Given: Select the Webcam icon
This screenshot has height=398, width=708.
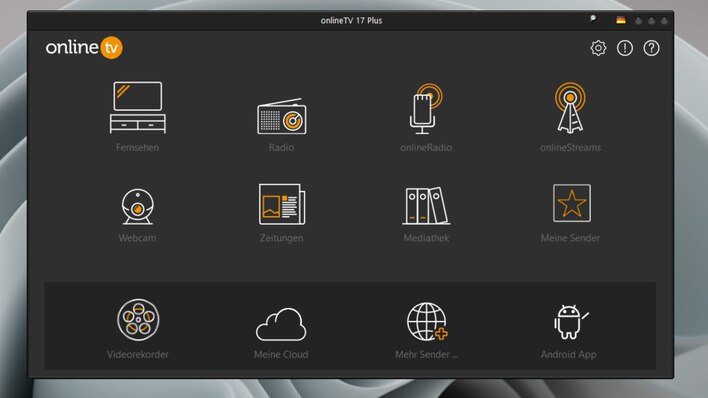Looking at the screenshot, I should coord(138,206).
